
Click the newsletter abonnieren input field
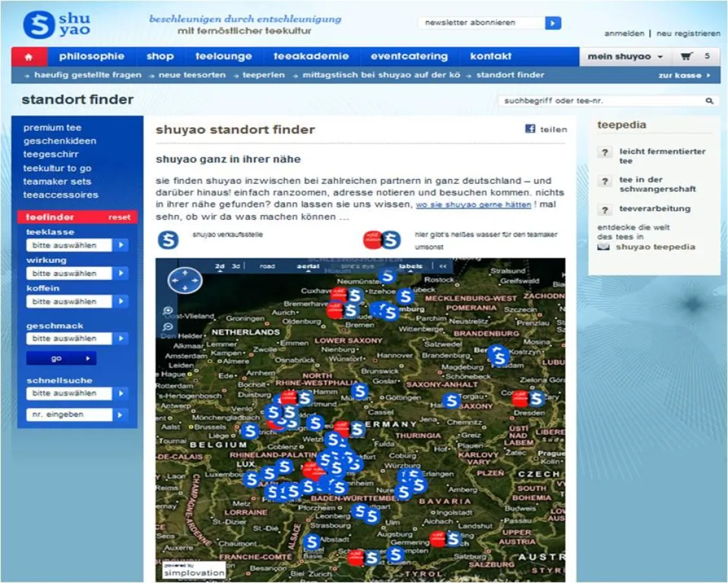(x=480, y=23)
